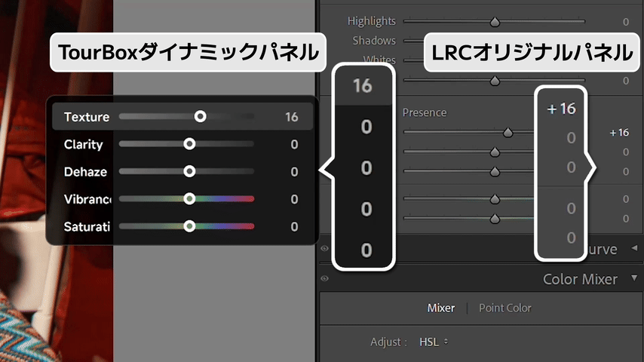Click the TourBox Vibrance color slider knob

pos(189,199)
